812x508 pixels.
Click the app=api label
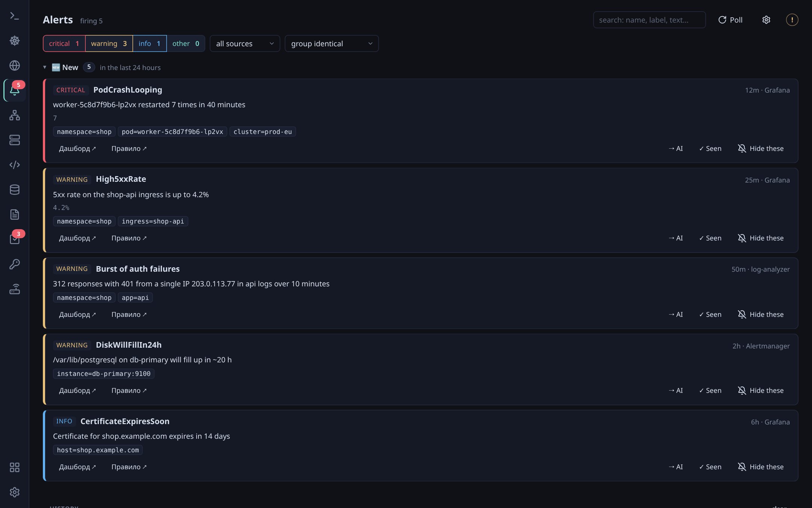135,298
